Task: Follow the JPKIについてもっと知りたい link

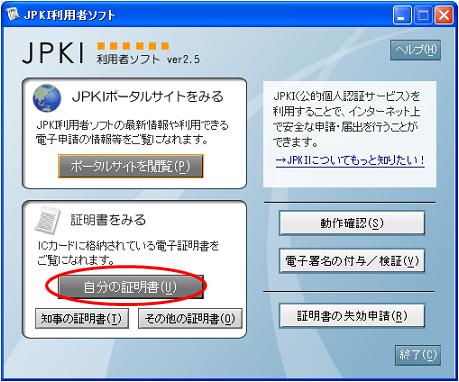Action: (x=350, y=160)
